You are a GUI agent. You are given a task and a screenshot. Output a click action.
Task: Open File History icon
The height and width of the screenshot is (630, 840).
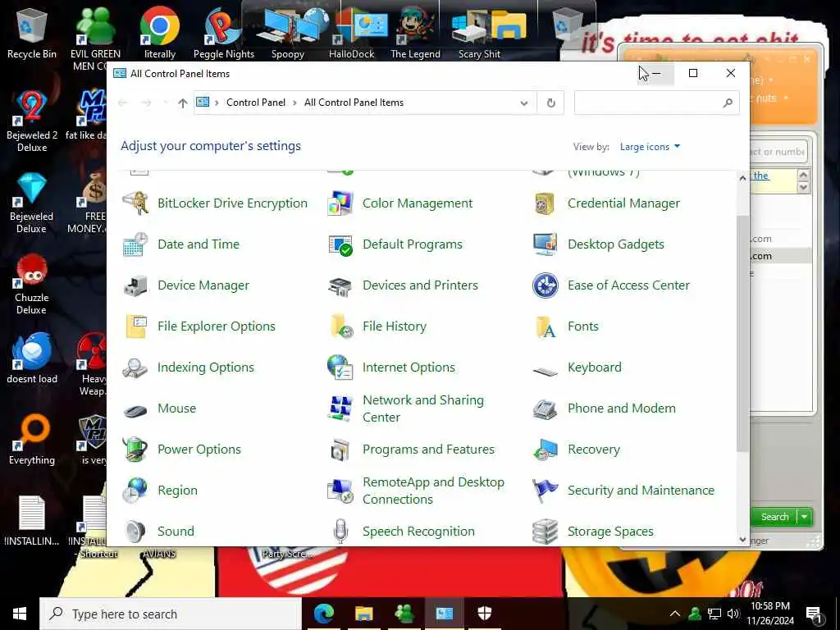[340, 326]
